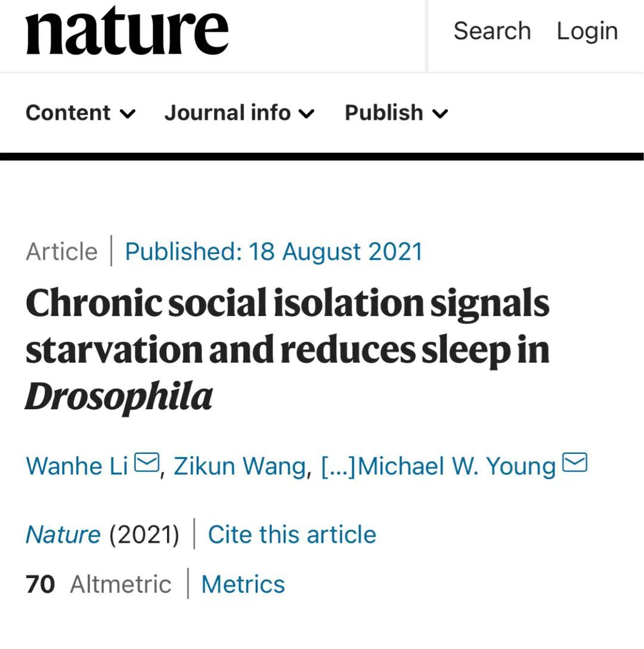Open the Search page

coord(492,31)
